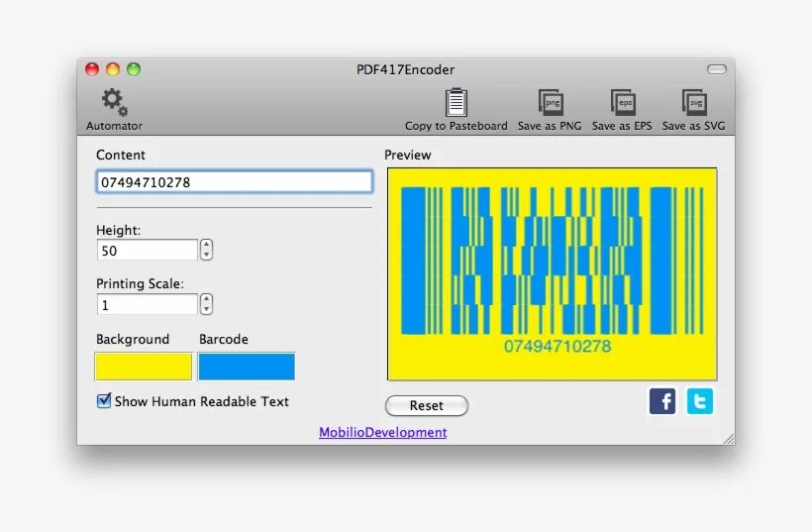Click the Background label above swatch
This screenshot has height=532, width=812.
click(133, 339)
